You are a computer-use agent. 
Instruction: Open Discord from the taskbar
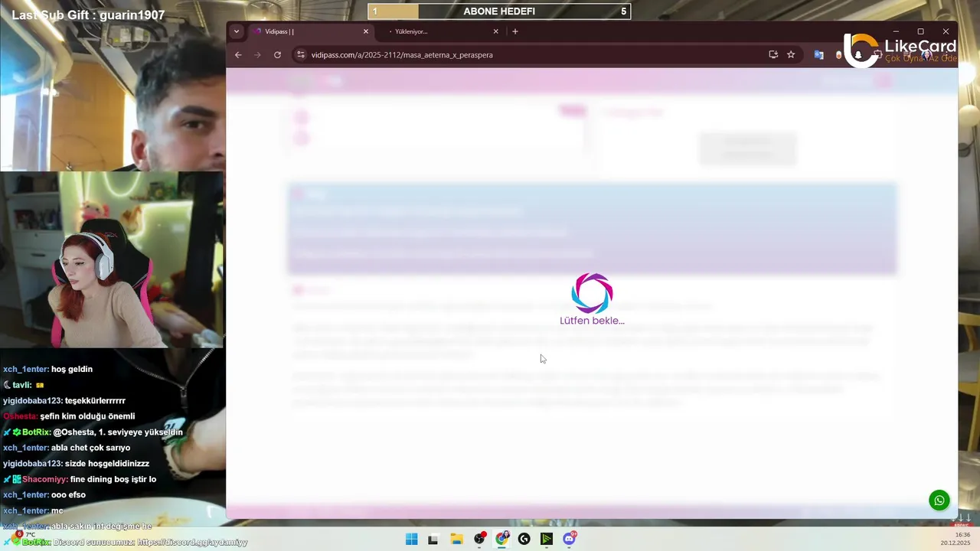(x=569, y=539)
